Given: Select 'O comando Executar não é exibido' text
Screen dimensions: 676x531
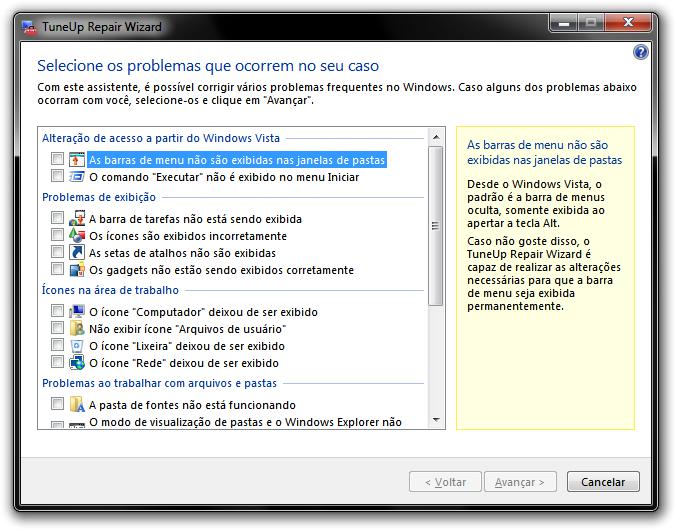Looking at the screenshot, I should click(x=224, y=177).
